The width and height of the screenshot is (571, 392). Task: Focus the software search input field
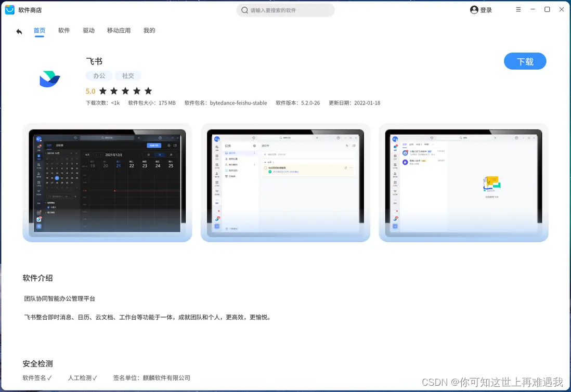285,10
